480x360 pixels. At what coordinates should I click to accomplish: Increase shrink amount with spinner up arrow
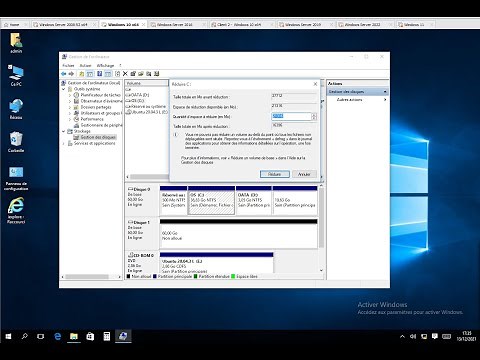[314, 115]
